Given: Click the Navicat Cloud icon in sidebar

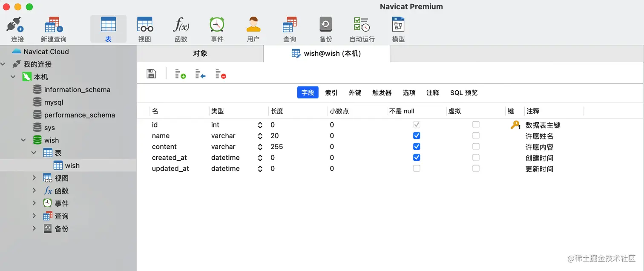Looking at the screenshot, I should tap(17, 52).
